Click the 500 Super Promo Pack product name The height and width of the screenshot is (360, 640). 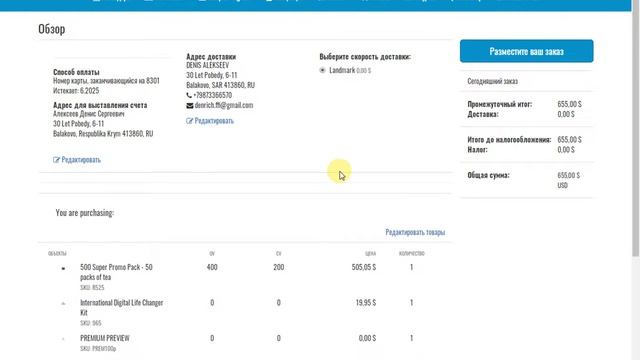[116, 272]
